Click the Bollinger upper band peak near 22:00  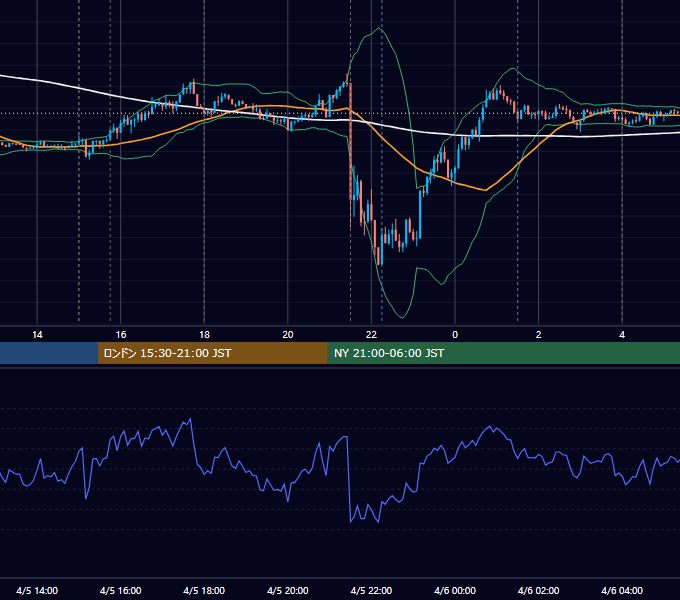[x=379, y=28]
